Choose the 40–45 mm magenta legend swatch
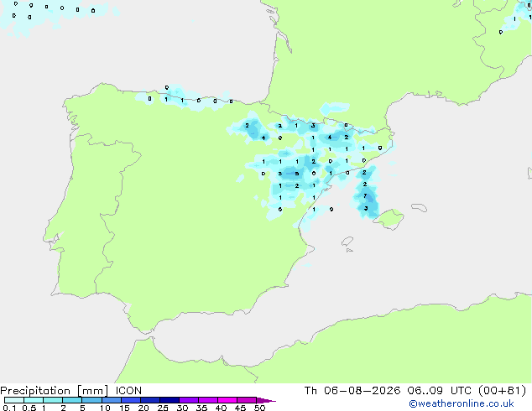This screenshot has width=532, height=411. pyautogui.click(x=227, y=400)
